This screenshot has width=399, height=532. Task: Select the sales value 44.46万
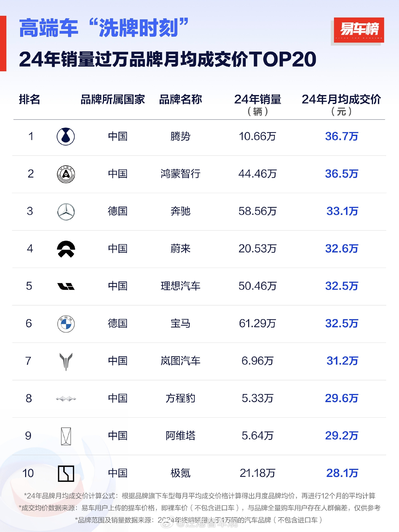[x=257, y=174]
